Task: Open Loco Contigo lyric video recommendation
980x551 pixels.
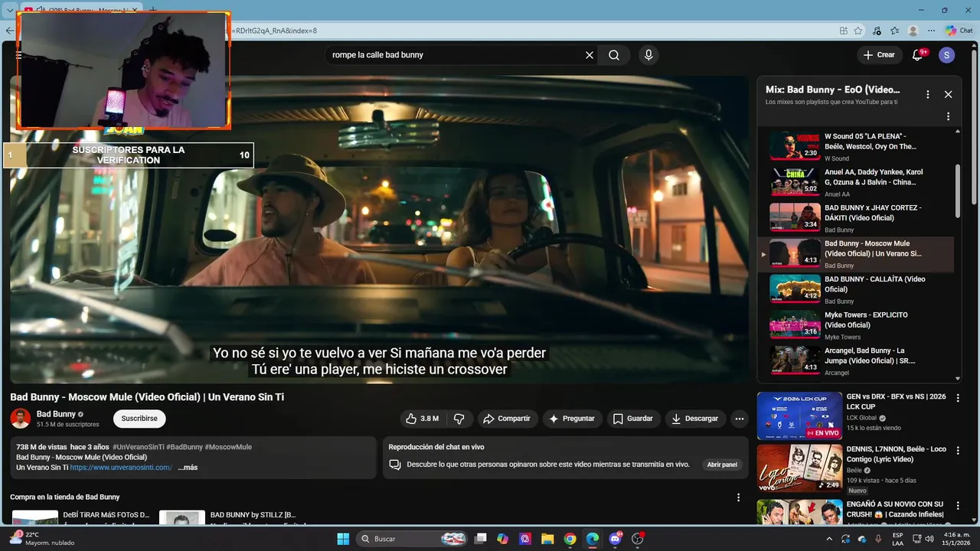Action: 851,468
